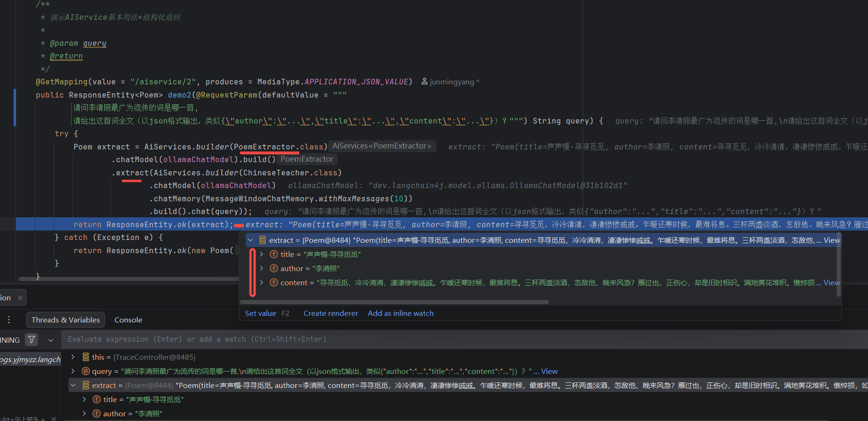Click Add as inline watch
The image size is (868, 421).
coord(400,313)
